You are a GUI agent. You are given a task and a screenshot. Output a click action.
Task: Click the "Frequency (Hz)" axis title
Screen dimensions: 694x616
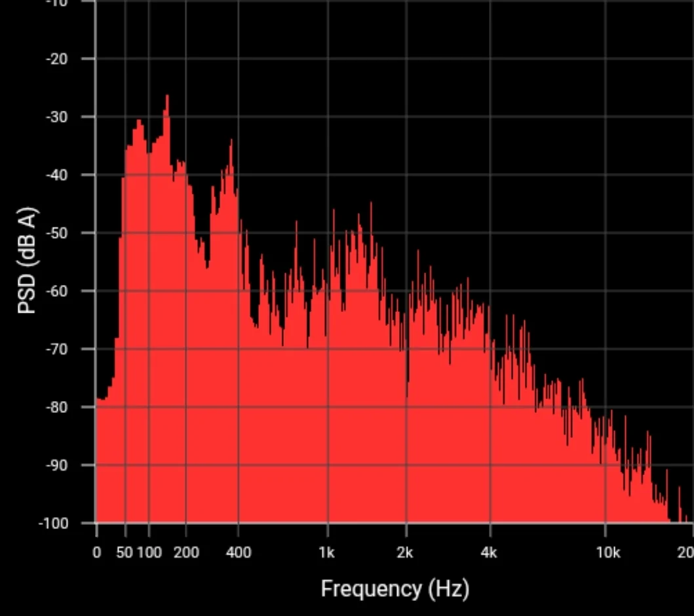click(395, 589)
